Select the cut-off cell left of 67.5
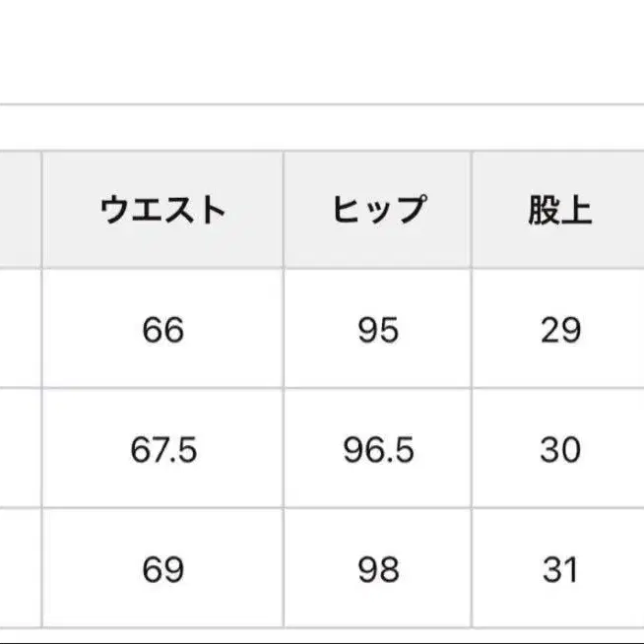 19,449
